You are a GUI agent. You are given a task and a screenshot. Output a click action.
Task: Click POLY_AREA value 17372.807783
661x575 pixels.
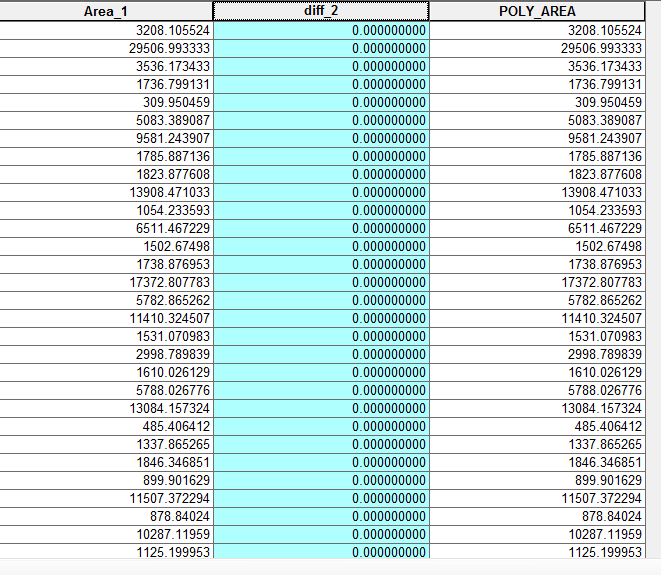(x=601, y=282)
